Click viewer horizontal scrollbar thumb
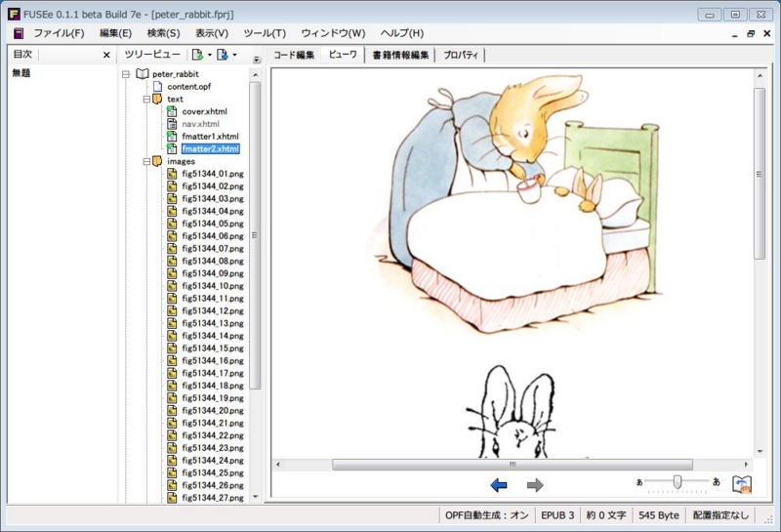This screenshot has height=532, width=781. [x=513, y=465]
